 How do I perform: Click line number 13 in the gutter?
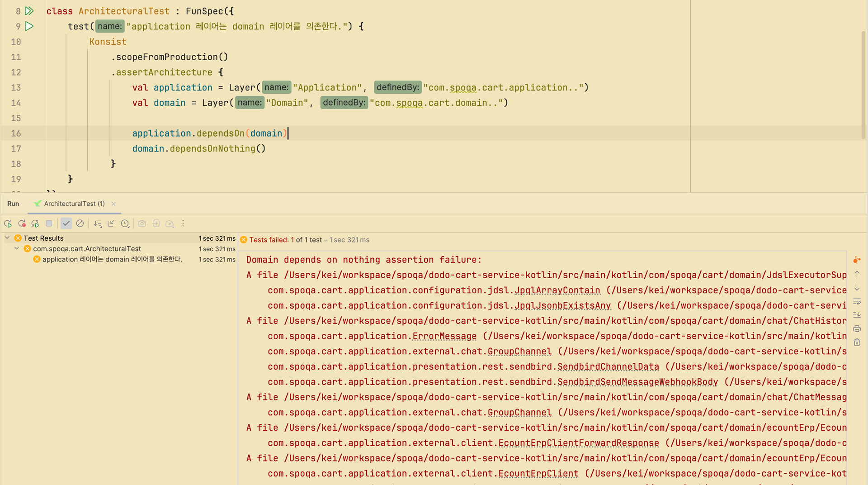pos(16,88)
